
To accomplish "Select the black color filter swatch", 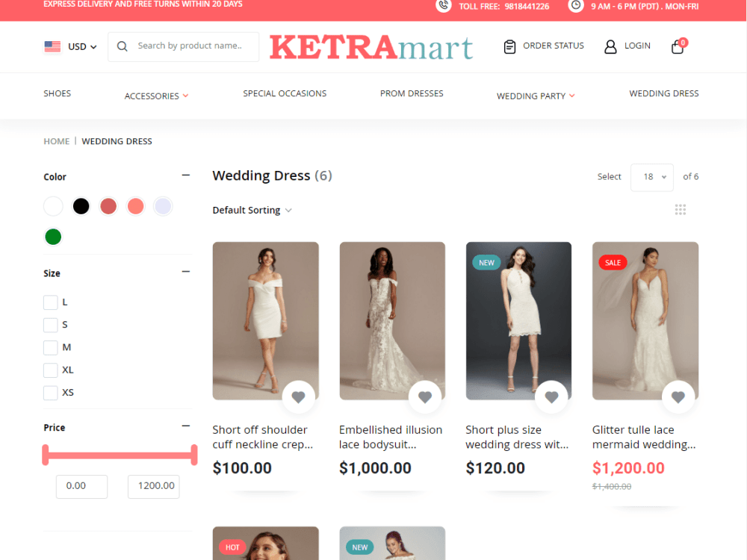I will [81, 206].
